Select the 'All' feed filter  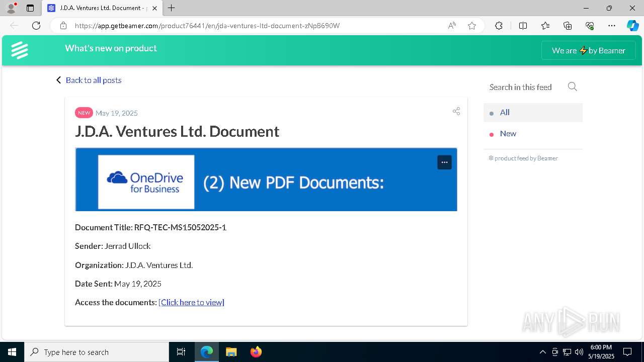pyautogui.click(x=533, y=113)
